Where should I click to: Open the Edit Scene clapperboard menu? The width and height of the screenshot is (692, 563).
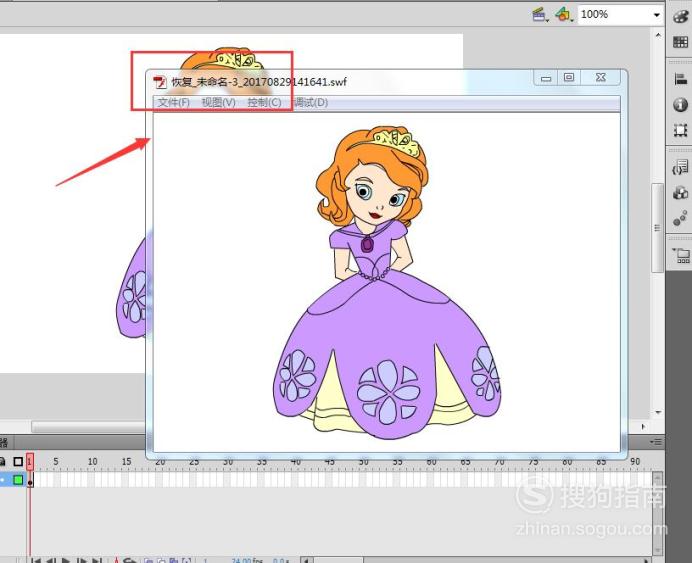tap(539, 15)
